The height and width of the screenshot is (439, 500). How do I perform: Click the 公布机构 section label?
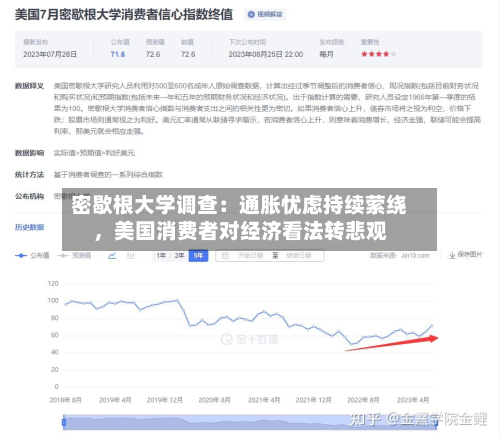(x=29, y=196)
